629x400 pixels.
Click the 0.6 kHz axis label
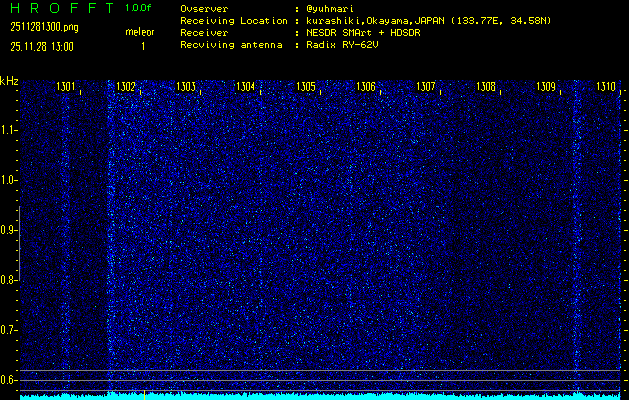pos(9,379)
